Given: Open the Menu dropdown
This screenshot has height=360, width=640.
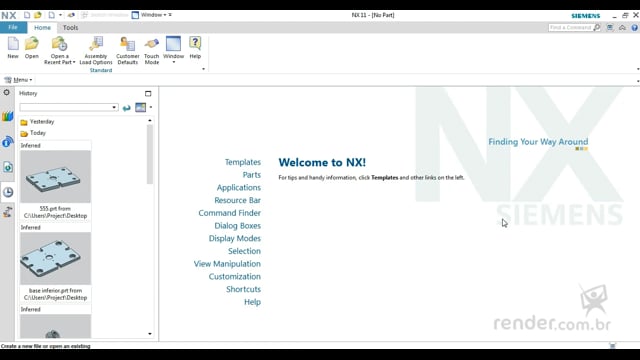Looking at the screenshot, I should pyautogui.click(x=18, y=80).
